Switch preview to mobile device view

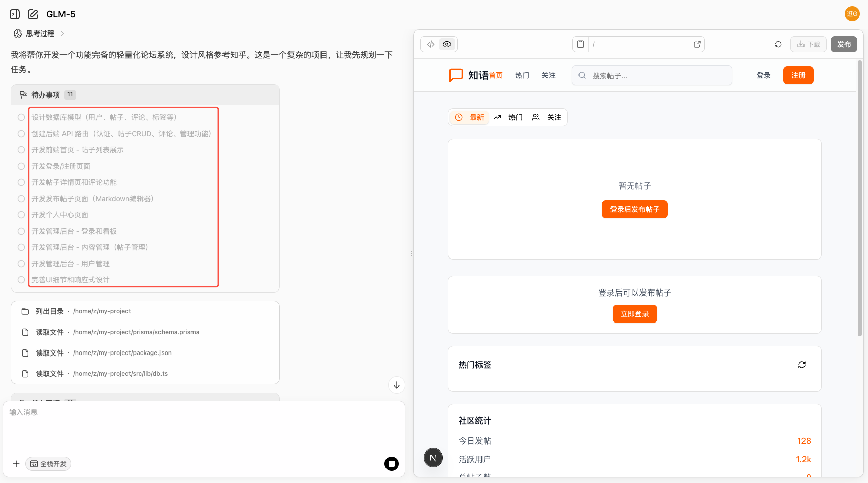(x=580, y=44)
